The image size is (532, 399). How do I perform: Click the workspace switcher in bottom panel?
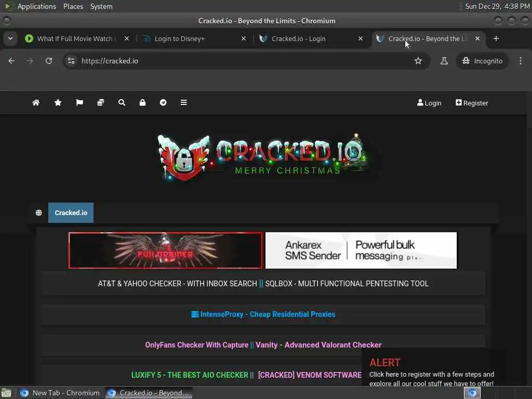pyautogui.click(x=472, y=393)
